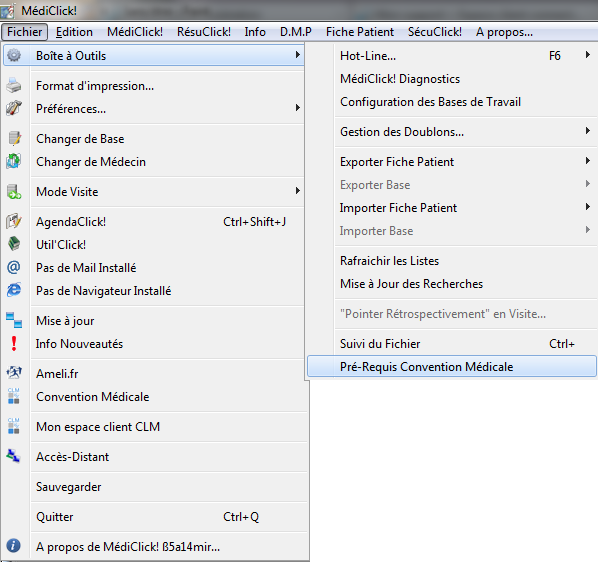Click the blue info icon for A propos

point(13,546)
